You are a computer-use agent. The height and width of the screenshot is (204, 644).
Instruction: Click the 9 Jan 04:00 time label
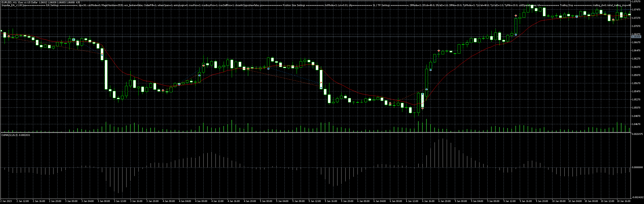pyautogui.click(x=477, y=201)
